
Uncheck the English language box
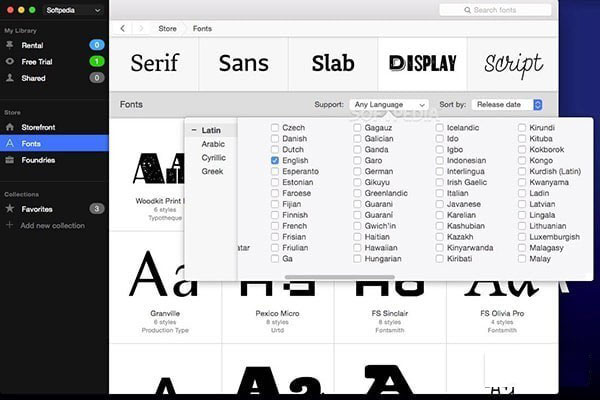(275, 160)
